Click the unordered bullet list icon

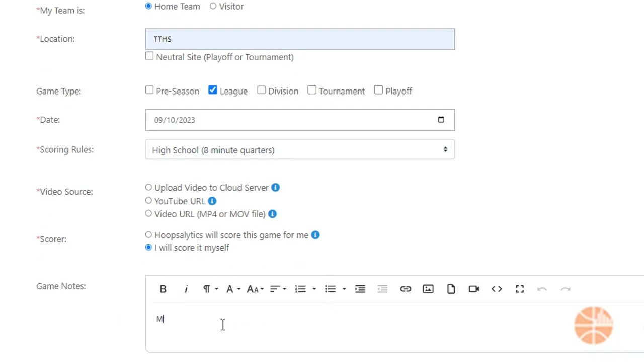coord(330,289)
